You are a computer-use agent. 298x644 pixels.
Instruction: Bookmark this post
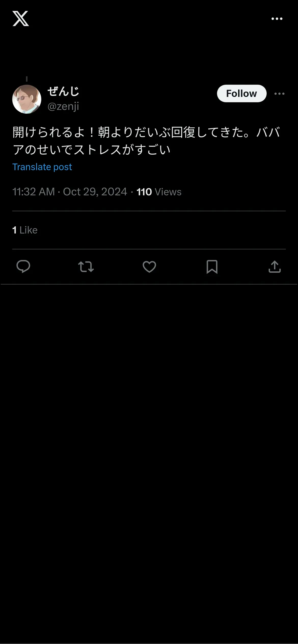[212, 267]
